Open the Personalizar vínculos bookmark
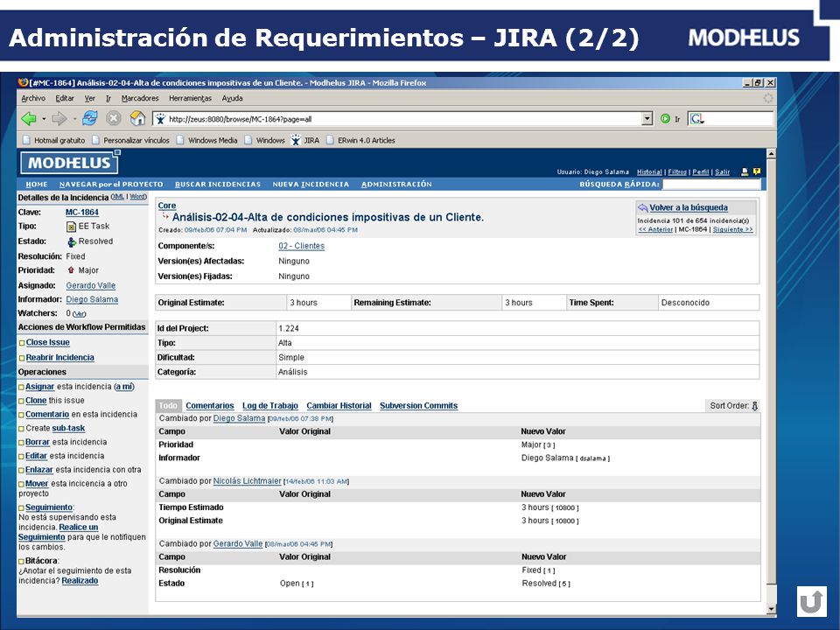840x630 pixels. [130, 140]
